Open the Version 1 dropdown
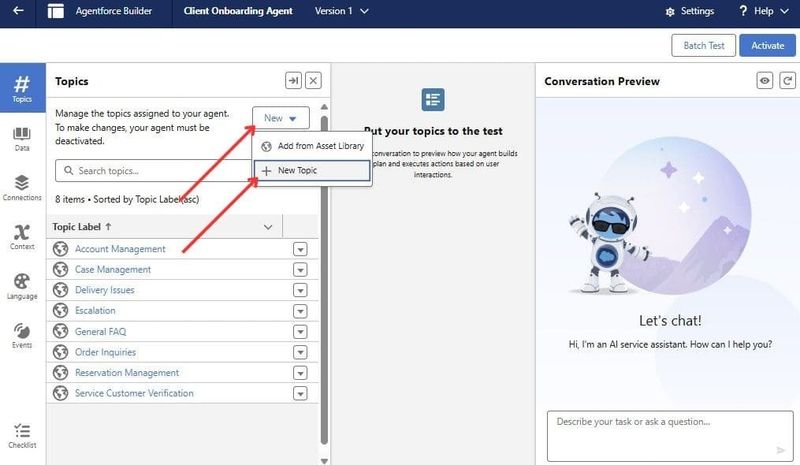The height and width of the screenshot is (465, 800). click(x=341, y=11)
